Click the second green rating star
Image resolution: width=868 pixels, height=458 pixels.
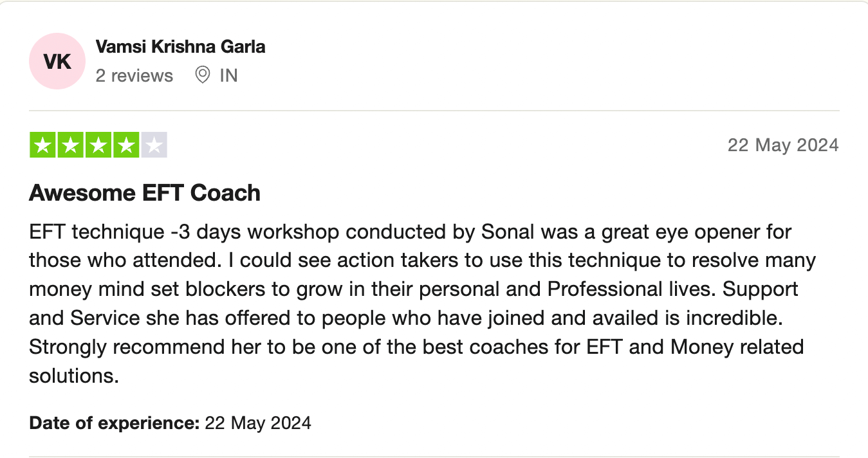click(x=71, y=145)
